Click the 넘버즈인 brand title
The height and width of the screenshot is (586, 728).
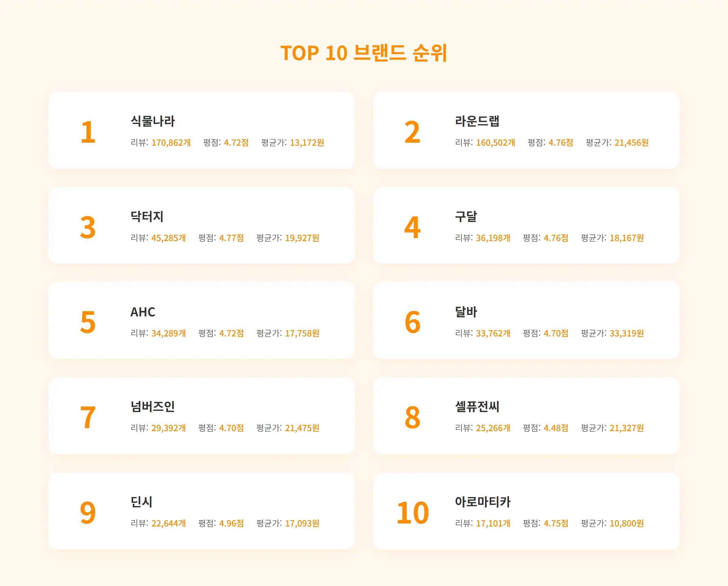click(153, 406)
